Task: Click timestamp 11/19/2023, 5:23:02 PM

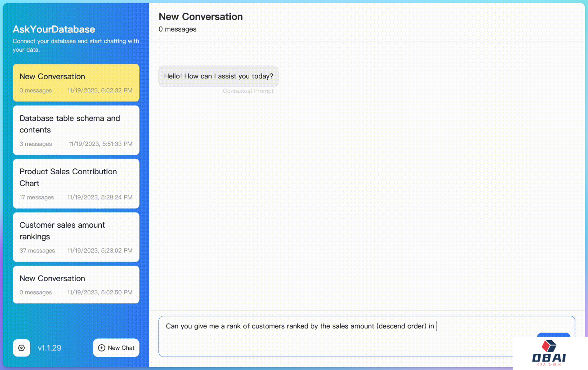Action: [100, 251]
